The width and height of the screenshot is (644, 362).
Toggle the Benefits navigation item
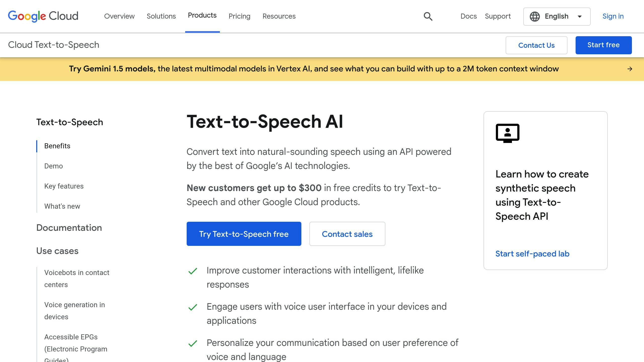coord(57,145)
